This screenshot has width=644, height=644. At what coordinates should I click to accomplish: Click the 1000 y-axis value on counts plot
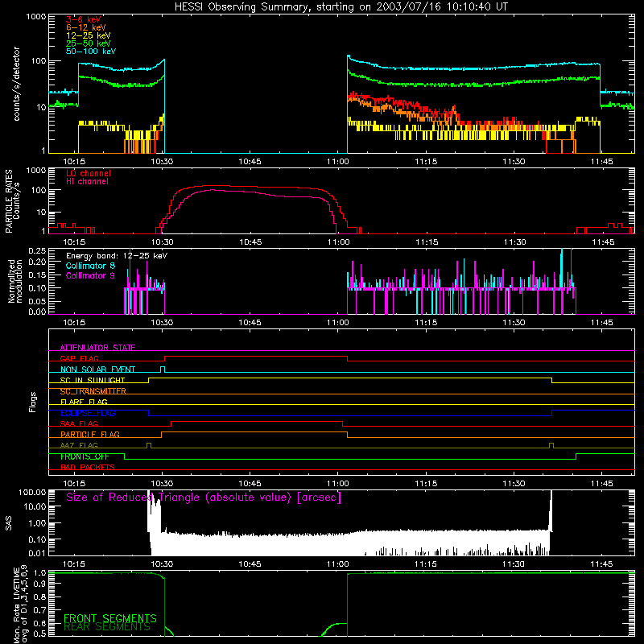pyautogui.click(x=35, y=17)
